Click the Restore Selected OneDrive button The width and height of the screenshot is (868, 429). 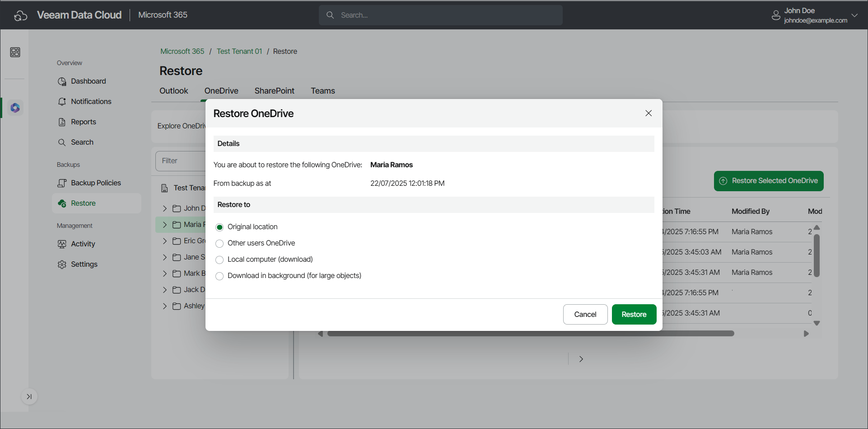[x=769, y=181]
